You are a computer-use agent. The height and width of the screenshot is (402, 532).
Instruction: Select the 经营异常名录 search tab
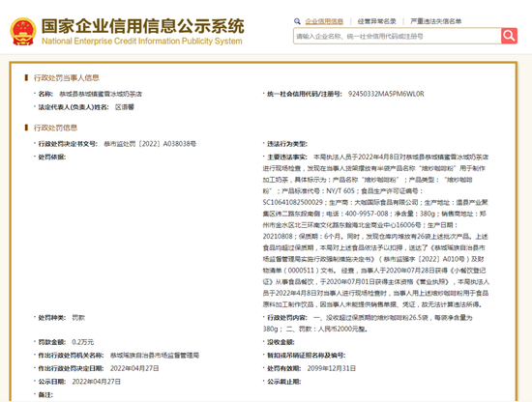[x=376, y=21]
